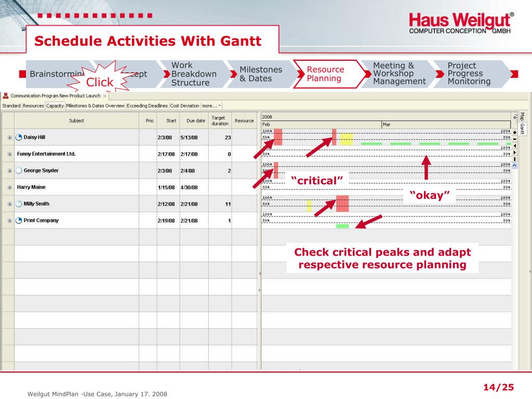Select the Harry Maine subject
Viewport: 532px width, 399px height.
pos(31,187)
